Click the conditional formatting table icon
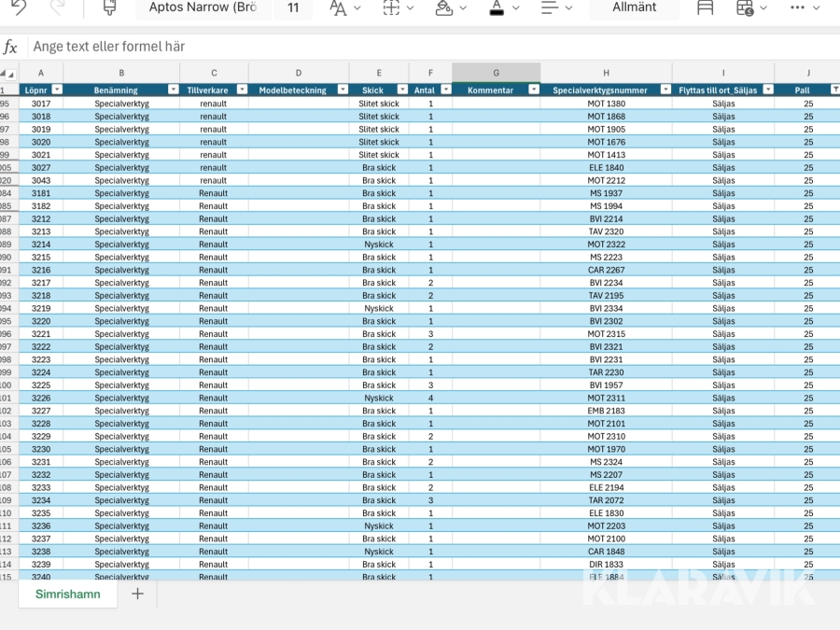Viewport: 840px width, 630px height. pyautogui.click(x=745, y=7)
